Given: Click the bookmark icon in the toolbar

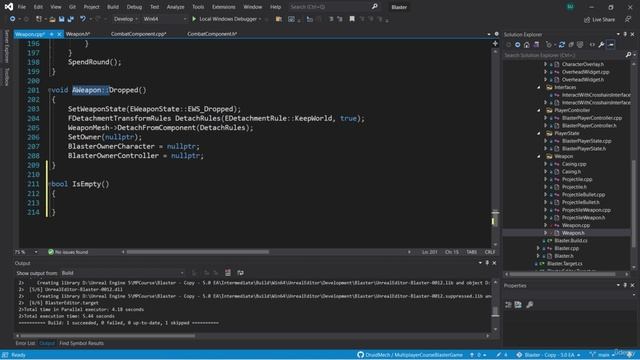Looking at the screenshot, I should tap(352, 19).
